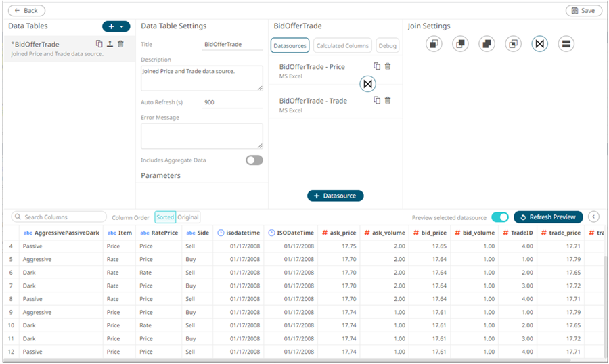Image resolution: width=609 pixels, height=364 pixels.
Task: Open the add data table dropdown
Action: point(116,26)
